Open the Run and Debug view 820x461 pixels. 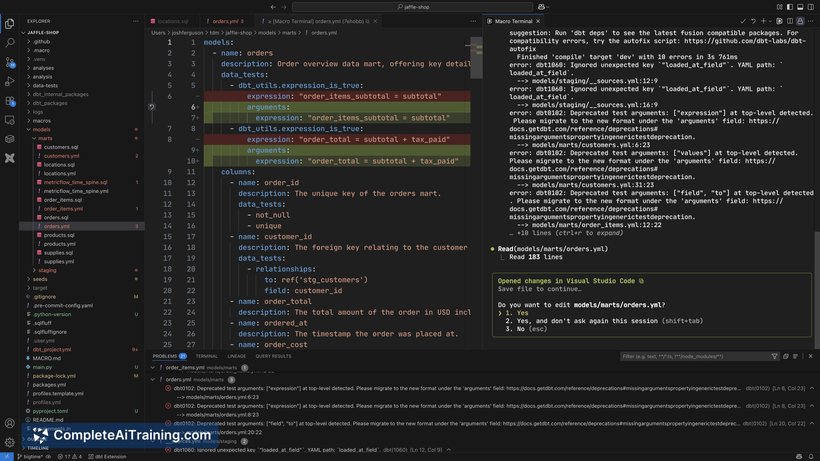coord(9,81)
